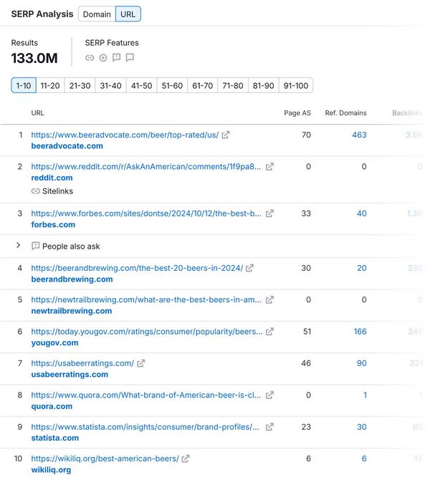
Task: Click the yougov.com domain link
Action: (x=54, y=343)
